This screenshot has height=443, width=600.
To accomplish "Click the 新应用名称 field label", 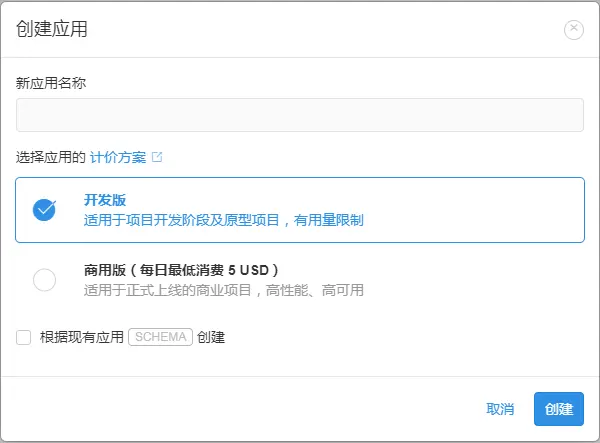I will [51, 83].
